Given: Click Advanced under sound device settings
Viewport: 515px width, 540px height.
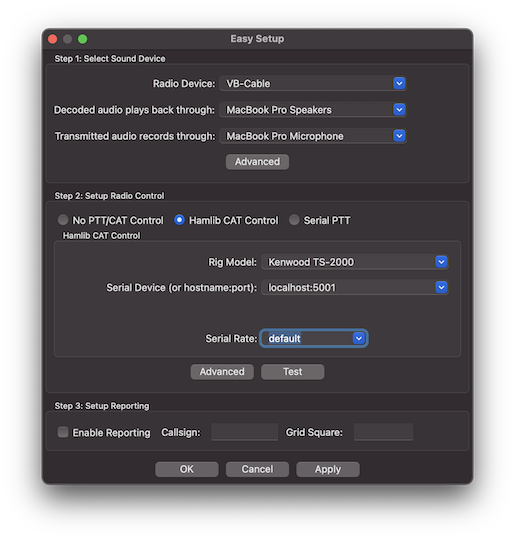Looking at the screenshot, I should [257, 162].
